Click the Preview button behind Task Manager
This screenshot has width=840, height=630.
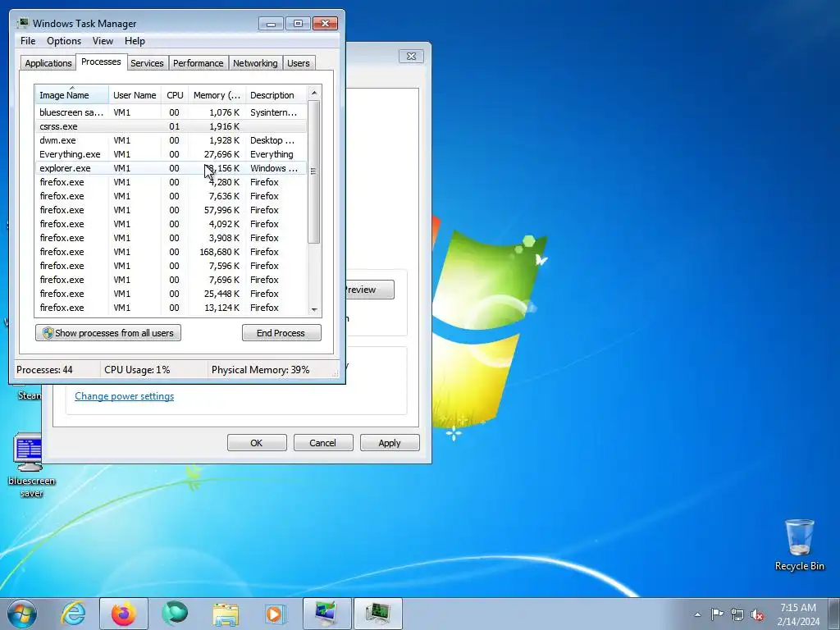(x=370, y=290)
